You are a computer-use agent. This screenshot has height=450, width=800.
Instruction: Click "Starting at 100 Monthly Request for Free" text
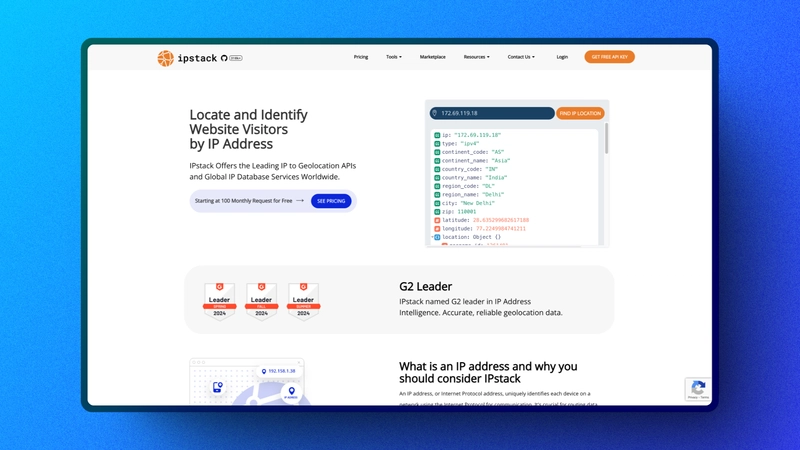click(243, 201)
